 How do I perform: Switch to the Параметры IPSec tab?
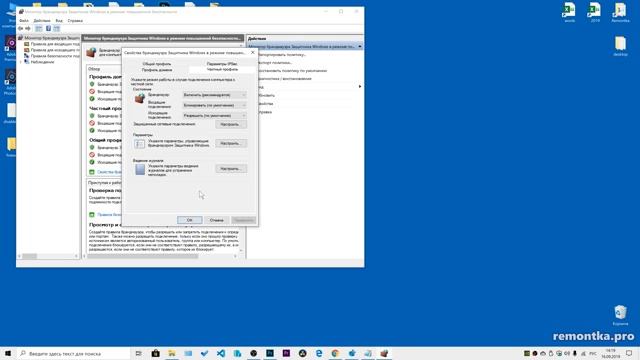(x=222, y=64)
